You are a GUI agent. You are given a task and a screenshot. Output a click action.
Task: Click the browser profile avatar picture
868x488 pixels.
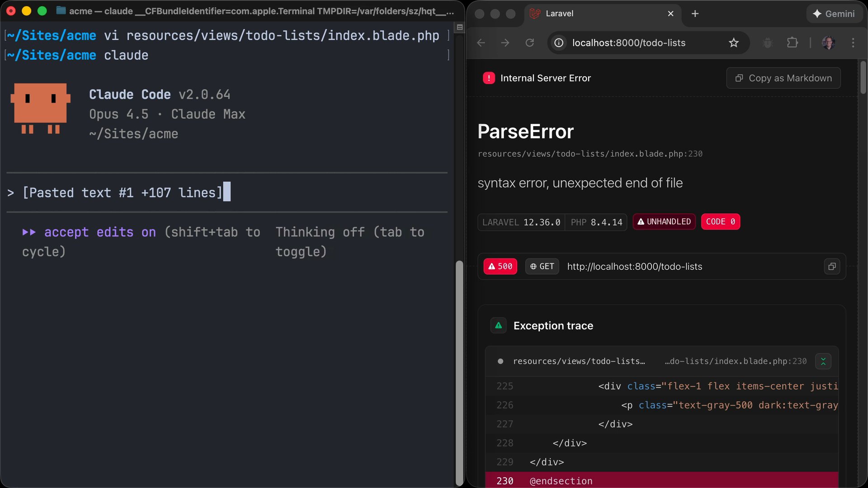829,42
